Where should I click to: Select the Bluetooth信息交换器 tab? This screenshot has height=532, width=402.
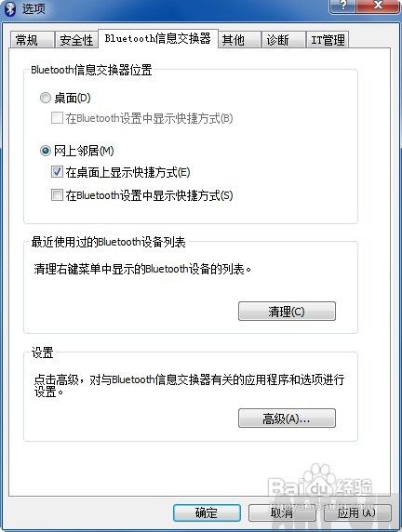(x=158, y=39)
